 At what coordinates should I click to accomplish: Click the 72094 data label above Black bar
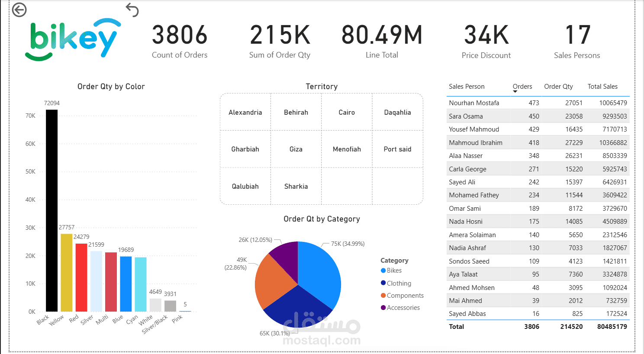click(52, 103)
